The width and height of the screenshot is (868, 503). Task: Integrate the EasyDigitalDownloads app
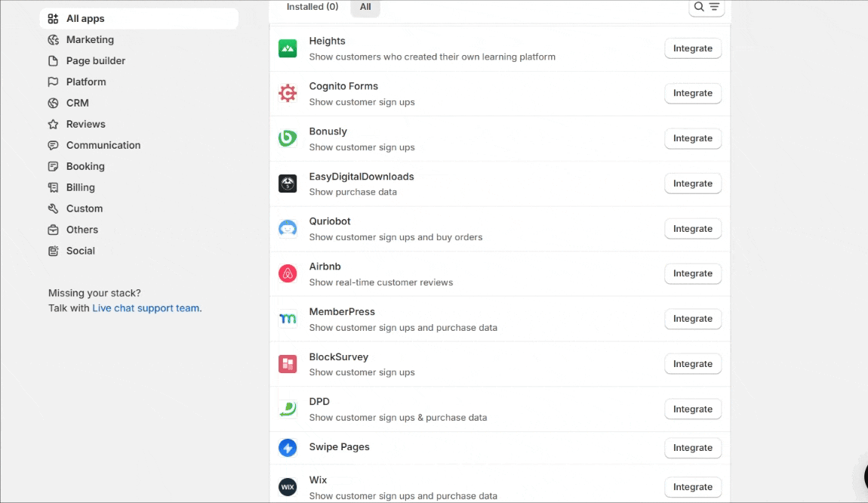pos(692,184)
